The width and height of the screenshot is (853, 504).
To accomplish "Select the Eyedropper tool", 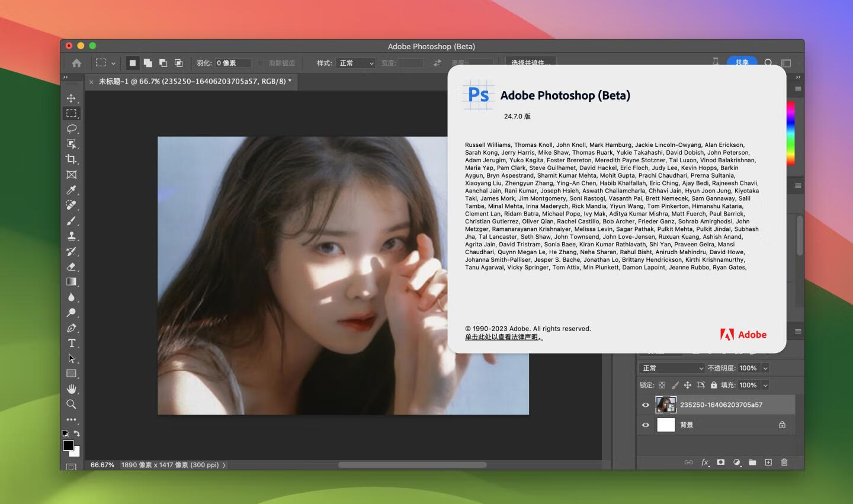I will (x=71, y=190).
